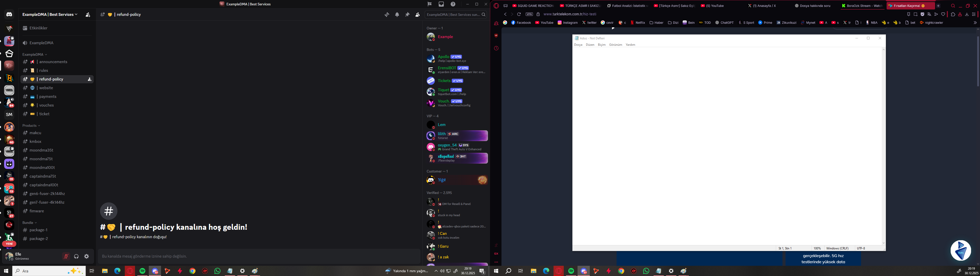Create invite from refund-policy channel row icon
Image resolution: width=980 pixels, height=276 pixels.
click(x=89, y=79)
